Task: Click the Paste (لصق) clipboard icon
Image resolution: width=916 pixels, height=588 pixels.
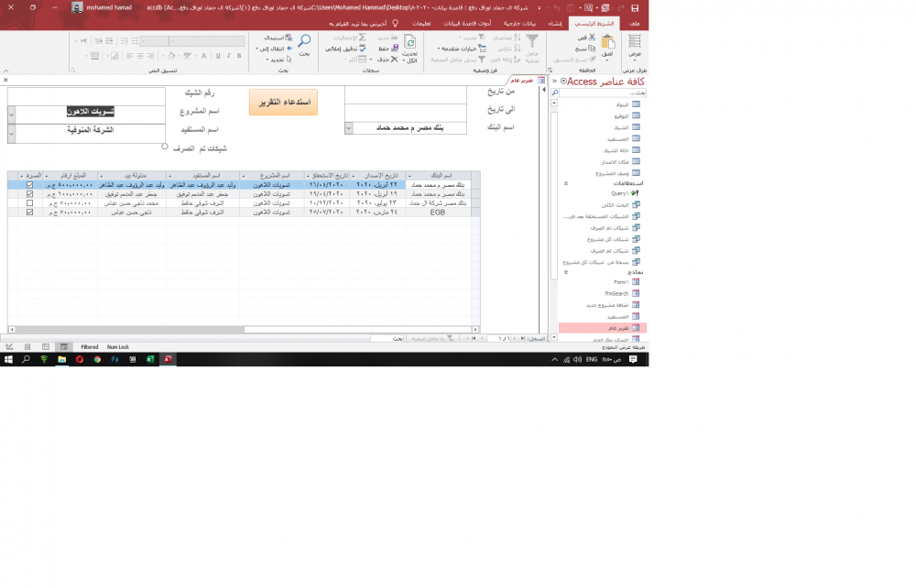Action: tap(607, 42)
